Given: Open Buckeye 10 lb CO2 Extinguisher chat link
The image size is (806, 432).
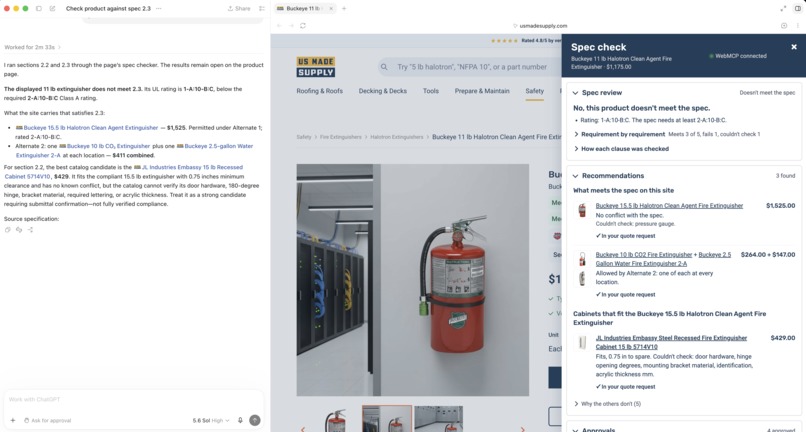Looking at the screenshot, I should point(107,146).
